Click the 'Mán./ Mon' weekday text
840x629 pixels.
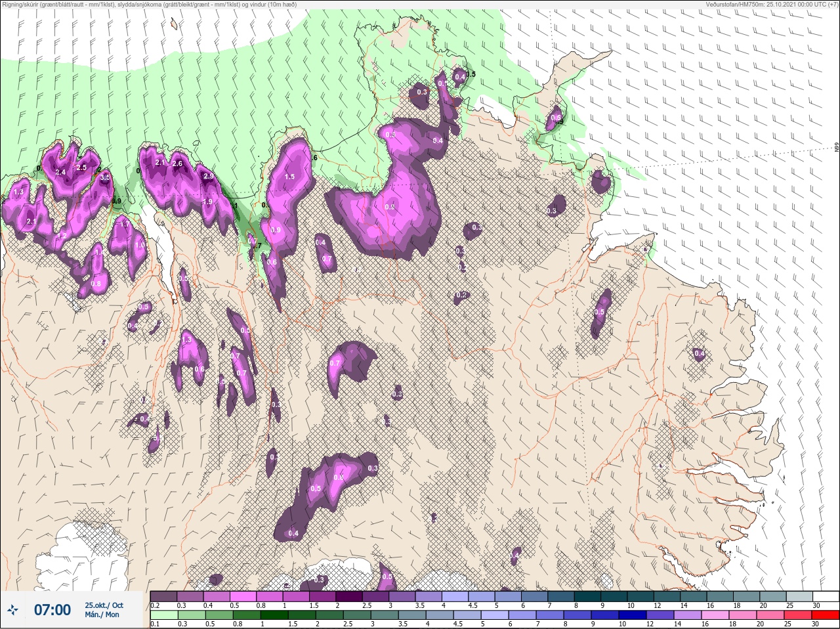pos(102,615)
